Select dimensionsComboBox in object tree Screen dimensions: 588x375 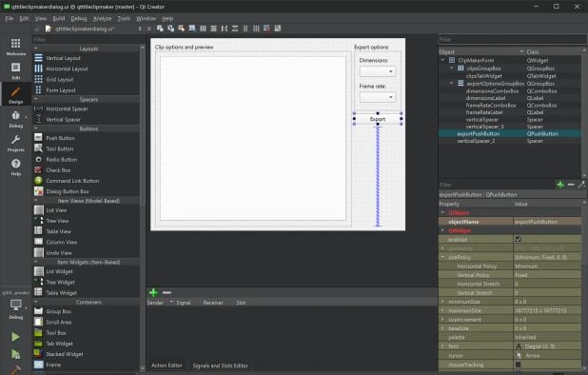click(x=492, y=91)
